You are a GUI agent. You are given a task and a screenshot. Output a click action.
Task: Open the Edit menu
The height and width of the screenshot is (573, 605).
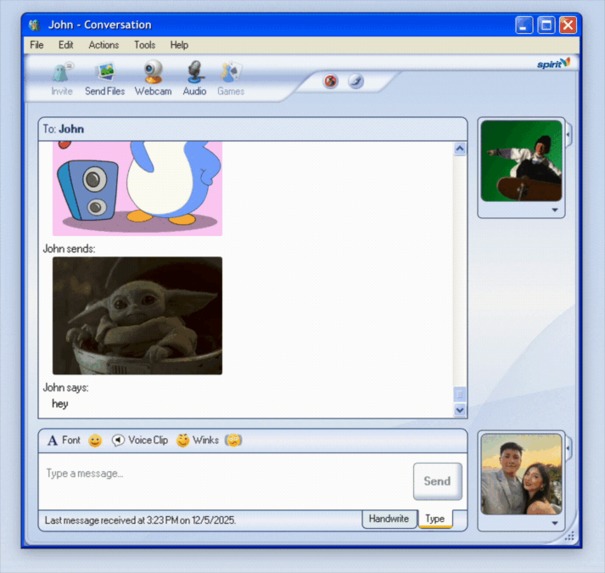point(66,45)
